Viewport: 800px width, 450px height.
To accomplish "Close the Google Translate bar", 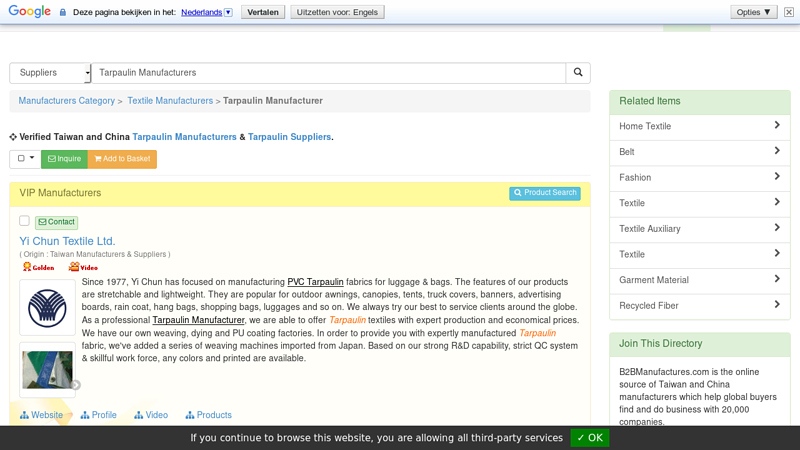I will tap(788, 12).
